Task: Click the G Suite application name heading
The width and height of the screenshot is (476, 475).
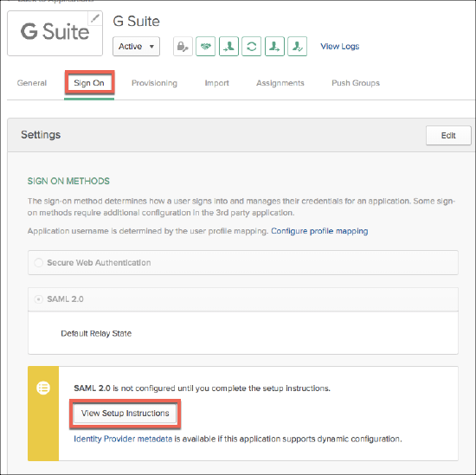Action: coord(136,22)
